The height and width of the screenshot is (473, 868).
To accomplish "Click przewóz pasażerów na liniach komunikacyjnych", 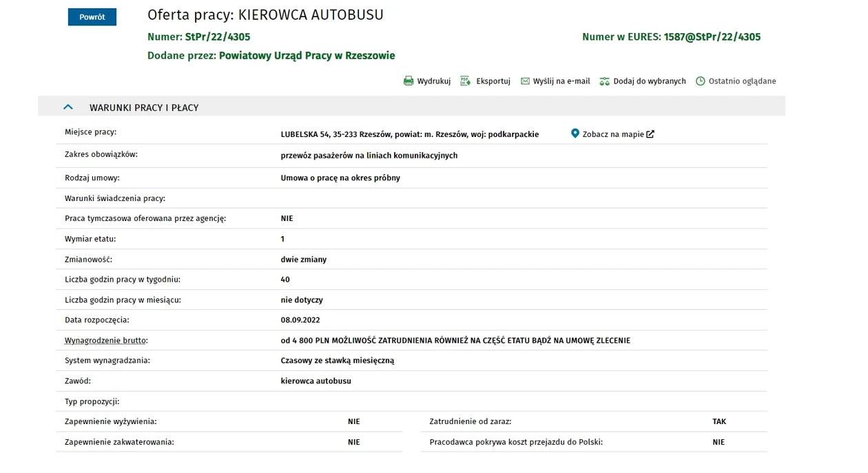I will pos(369,156).
